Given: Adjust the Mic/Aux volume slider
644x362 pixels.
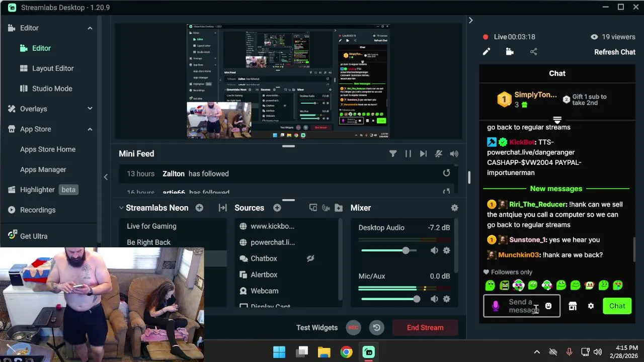Looking at the screenshot, I should tap(391, 299).
